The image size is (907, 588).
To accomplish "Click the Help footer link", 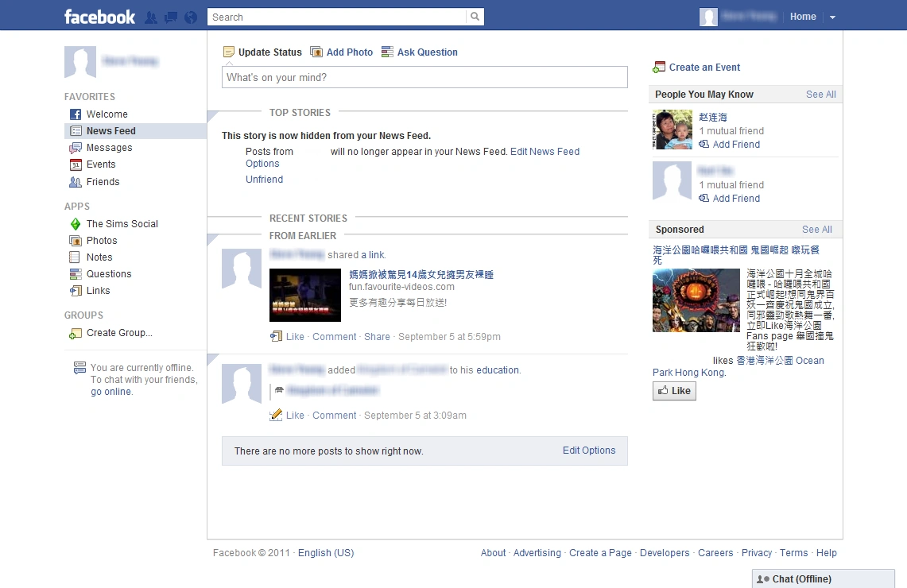I will pos(827,553).
